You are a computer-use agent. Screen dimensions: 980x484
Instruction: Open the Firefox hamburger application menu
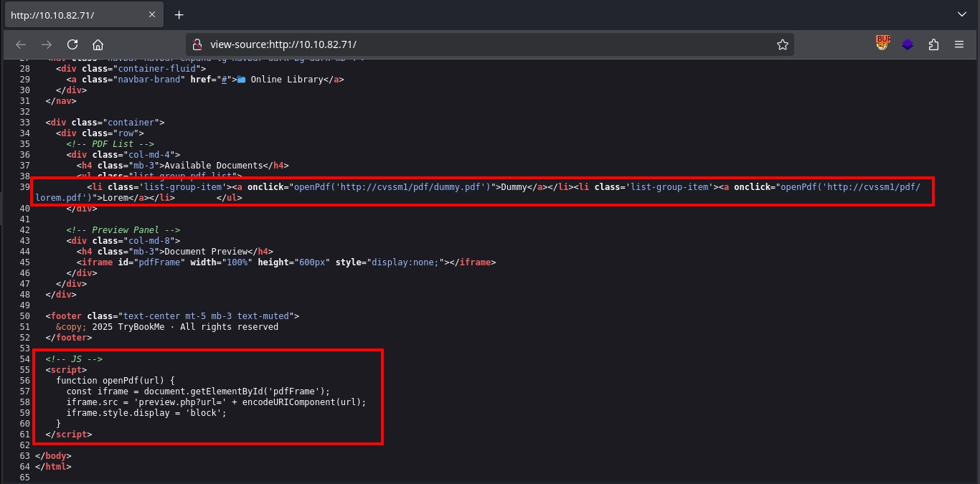tap(959, 44)
